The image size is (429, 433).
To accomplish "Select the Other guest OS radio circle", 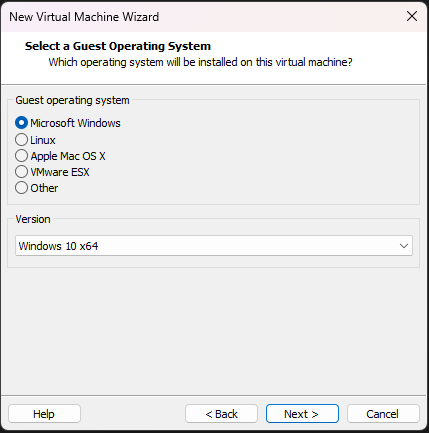I will point(21,188).
